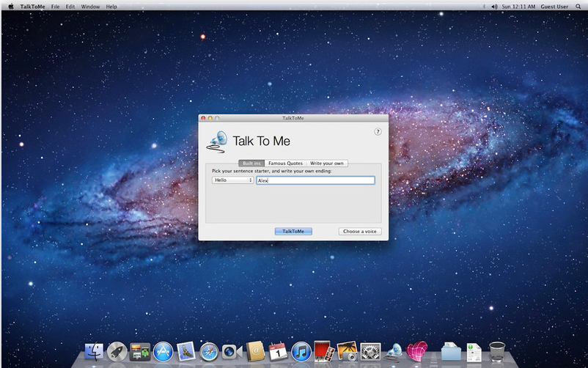Viewport: 588px width, 368px height.
Task: Click the Bluetooth status icon in menu bar
Action: [x=484, y=7]
